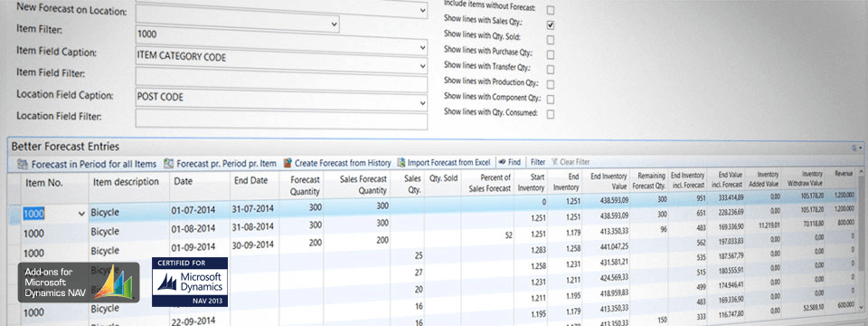Open the dropdown arrow in selected Item No. cell
Screen dimensions: 868x326
click(82, 214)
